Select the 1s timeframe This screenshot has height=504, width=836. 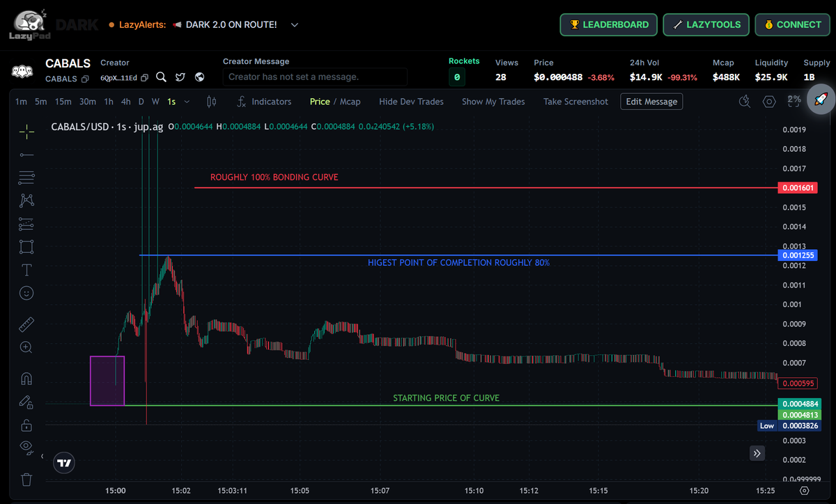tap(171, 102)
